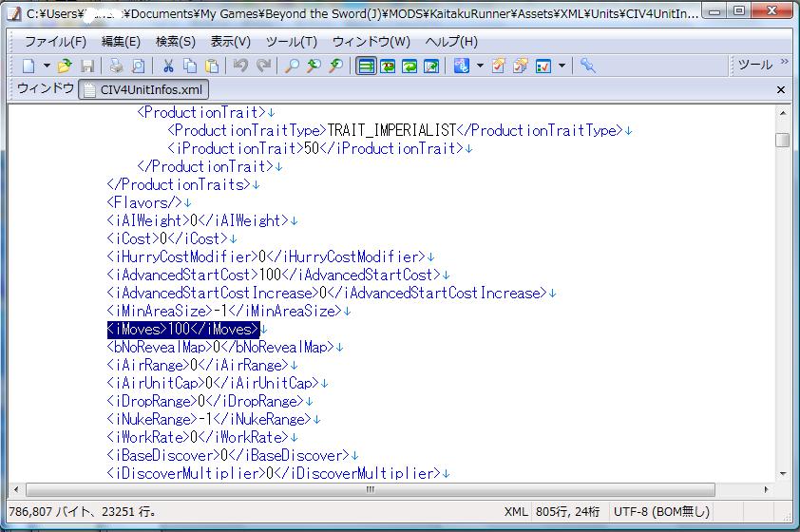Viewport: 800px width, 532px height.
Task: Toggle the No Wrap mode button
Action: click(366, 66)
